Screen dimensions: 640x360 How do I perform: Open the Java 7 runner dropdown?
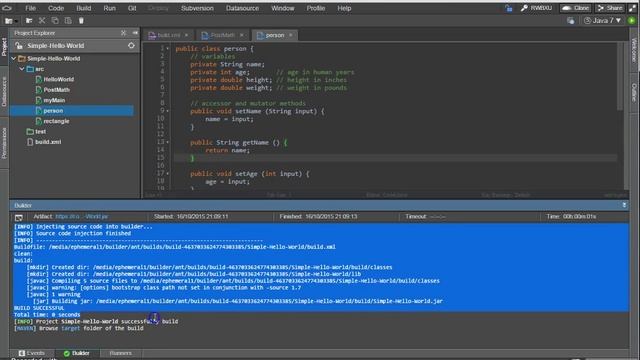click(602, 20)
